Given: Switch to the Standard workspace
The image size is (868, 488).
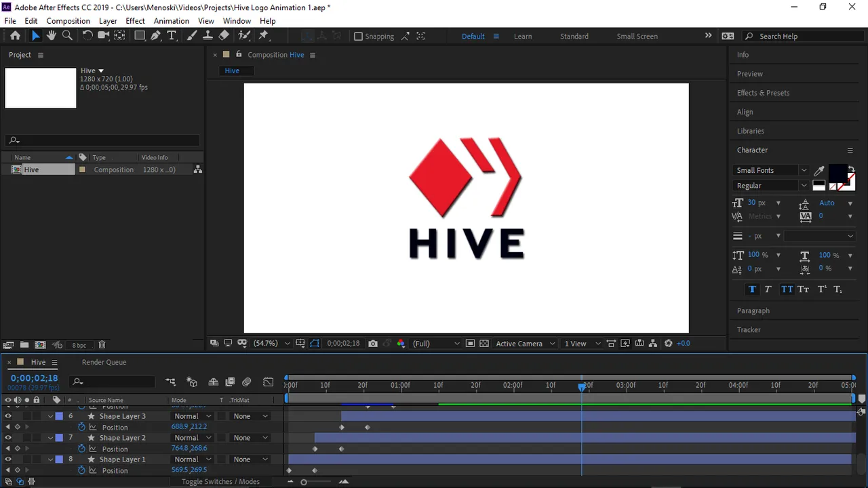Looking at the screenshot, I should click(x=574, y=37).
